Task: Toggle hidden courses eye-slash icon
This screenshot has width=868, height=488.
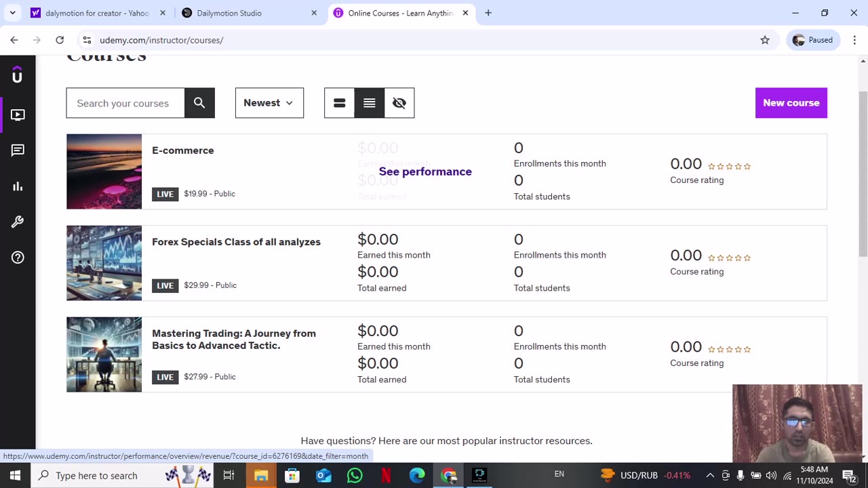Action: (399, 103)
